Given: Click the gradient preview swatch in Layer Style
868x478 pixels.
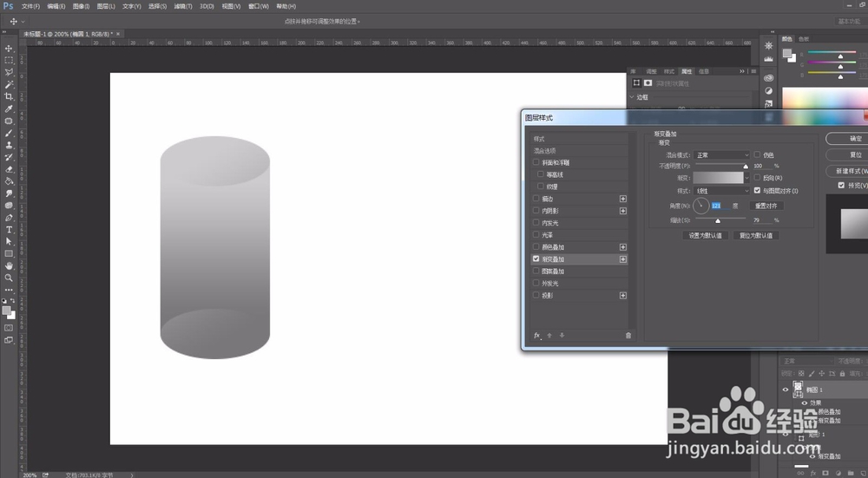Looking at the screenshot, I should (x=719, y=178).
